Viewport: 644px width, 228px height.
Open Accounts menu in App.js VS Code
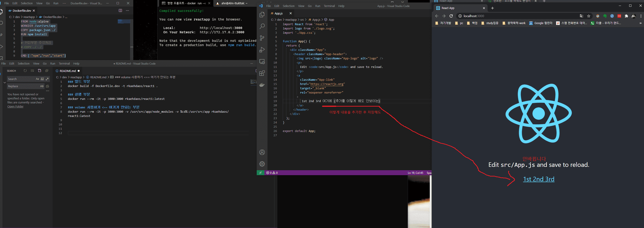coord(262,152)
